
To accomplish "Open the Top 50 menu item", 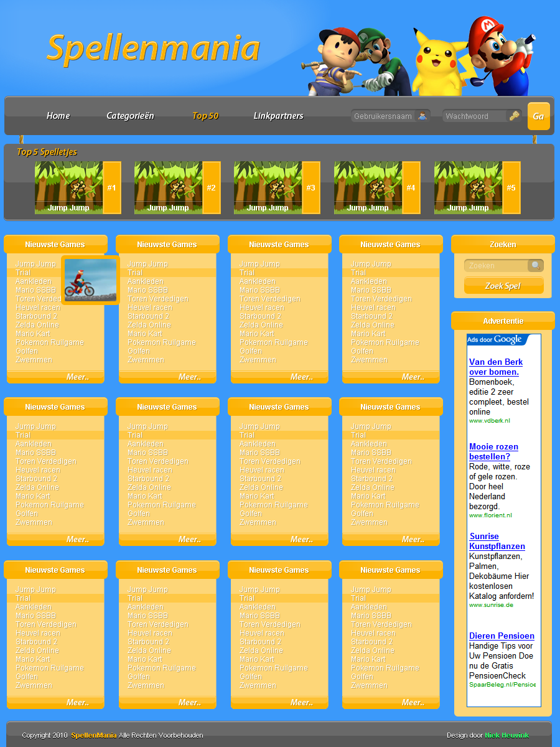I will [205, 116].
